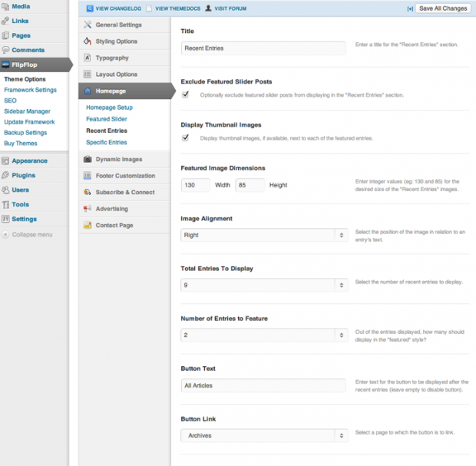Open the Dynamic Images tab
476x466 pixels.
pos(124,159)
